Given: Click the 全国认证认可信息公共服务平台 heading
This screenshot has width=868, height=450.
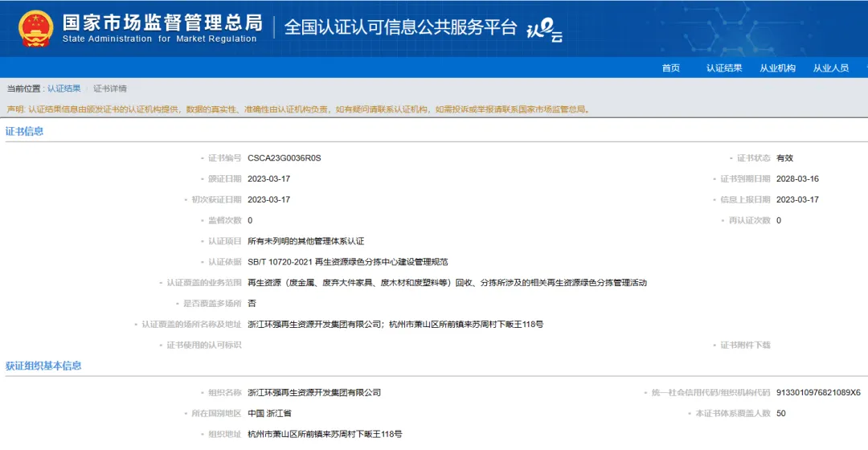Looking at the screenshot, I should pyautogui.click(x=400, y=27).
